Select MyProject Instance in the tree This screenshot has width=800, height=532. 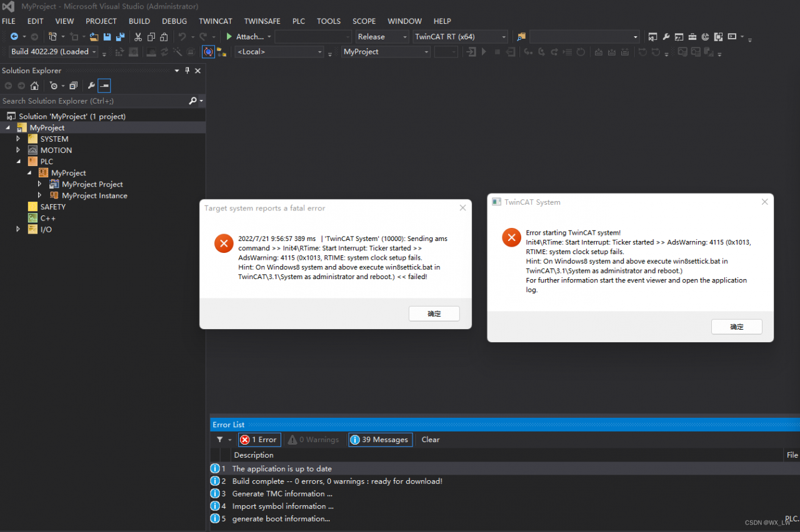click(94, 195)
